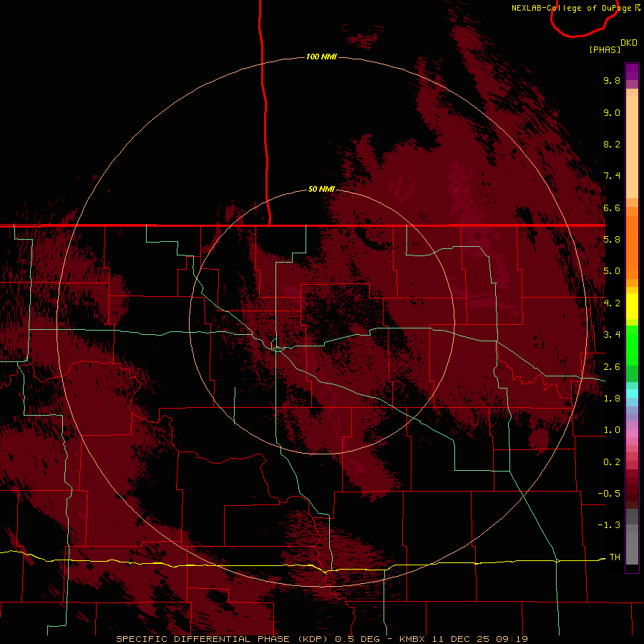The image size is (644, 644).
Task: Click the -0.5 value on the scale
Action: 609,494
